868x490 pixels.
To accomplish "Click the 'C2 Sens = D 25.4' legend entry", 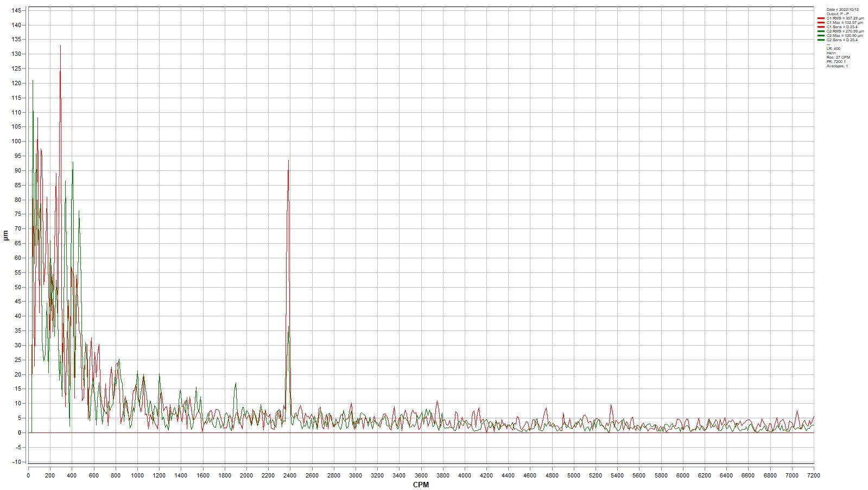I will pyautogui.click(x=842, y=40).
